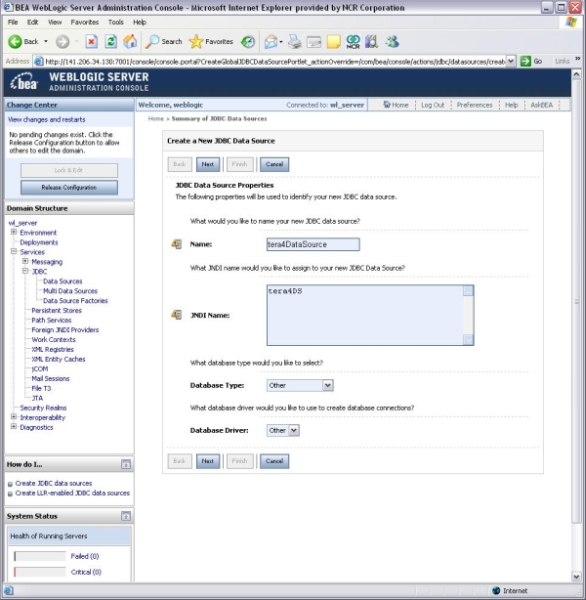Click the yellow note Discuss icon

coord(334,41)
